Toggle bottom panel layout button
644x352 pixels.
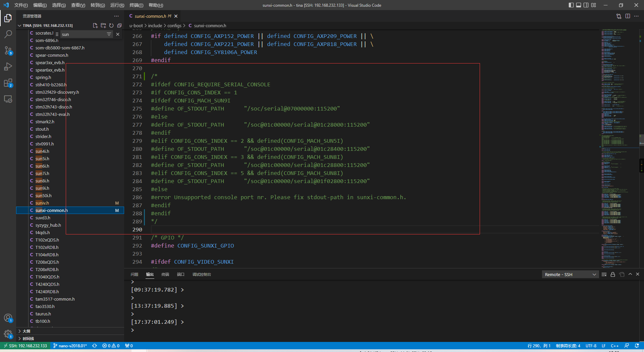click(x=579, y=5)
